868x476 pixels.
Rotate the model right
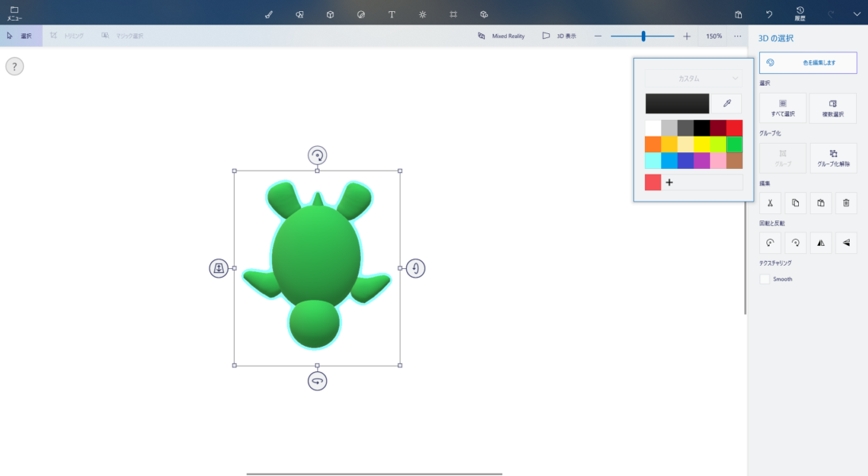coord(796,243)
